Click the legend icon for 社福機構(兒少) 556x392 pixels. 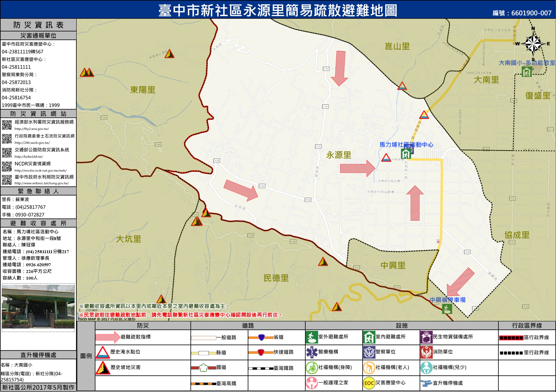[x=426, y=368]
